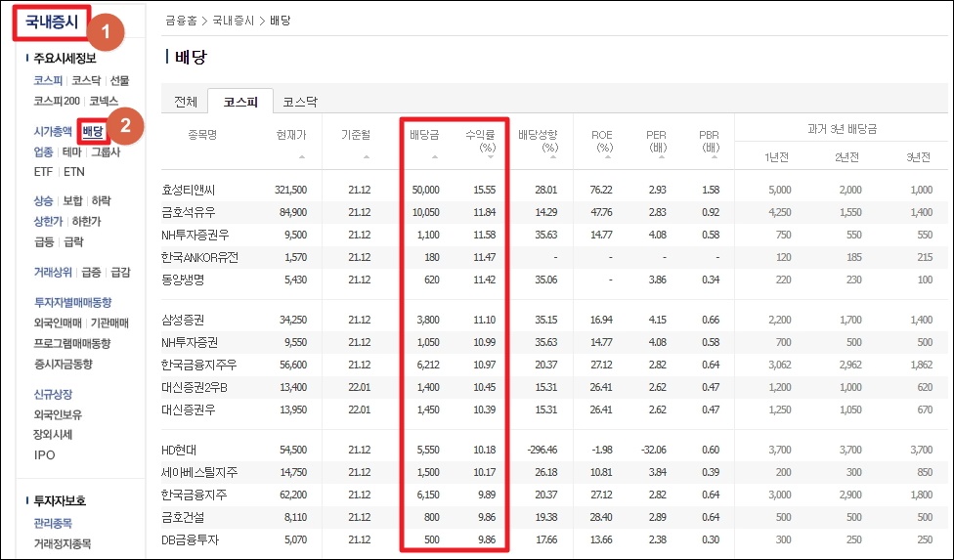Open 프로그램매매동향 sidebar link
This screenshot has height=560, width=954.
coord(72,344)
